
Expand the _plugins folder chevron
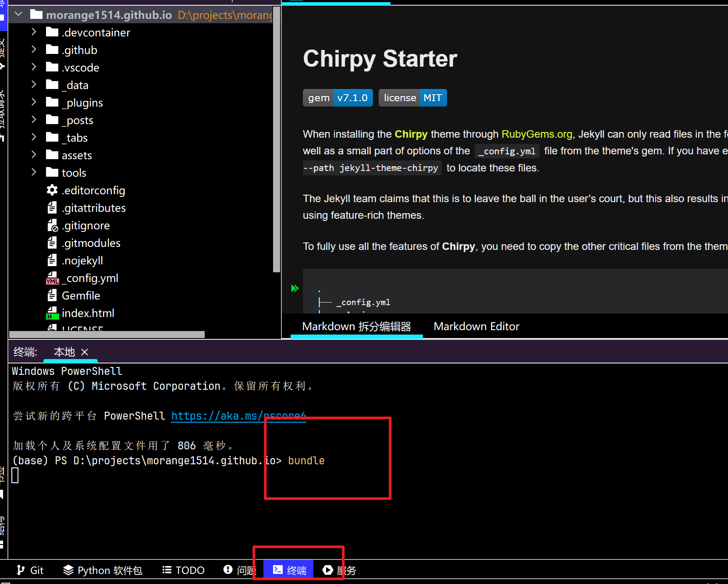coord(34,102)
